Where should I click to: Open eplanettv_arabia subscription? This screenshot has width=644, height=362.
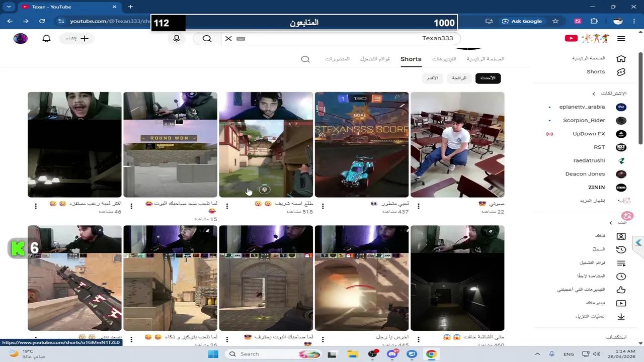(587, 107)
